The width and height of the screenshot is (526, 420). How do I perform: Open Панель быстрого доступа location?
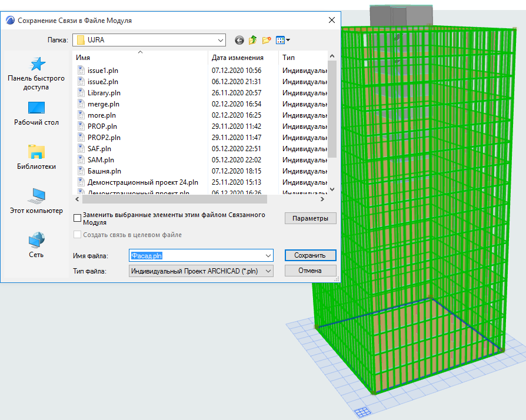tap(36, 74)
